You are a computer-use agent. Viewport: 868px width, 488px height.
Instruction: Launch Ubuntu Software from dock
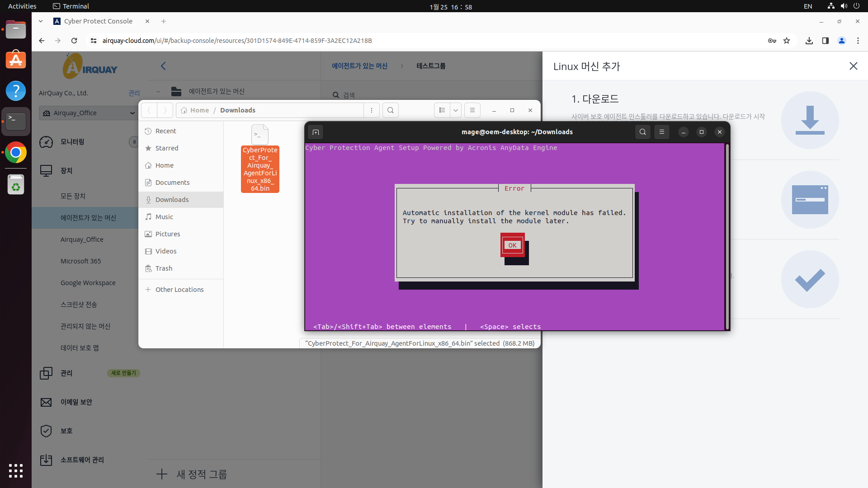click(16, 60)
